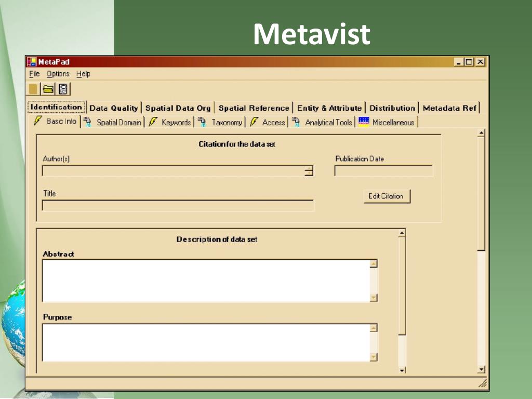532x399 pixels.
Task: Click the 'Abstract' label
Action: click(x=58, y=254)
